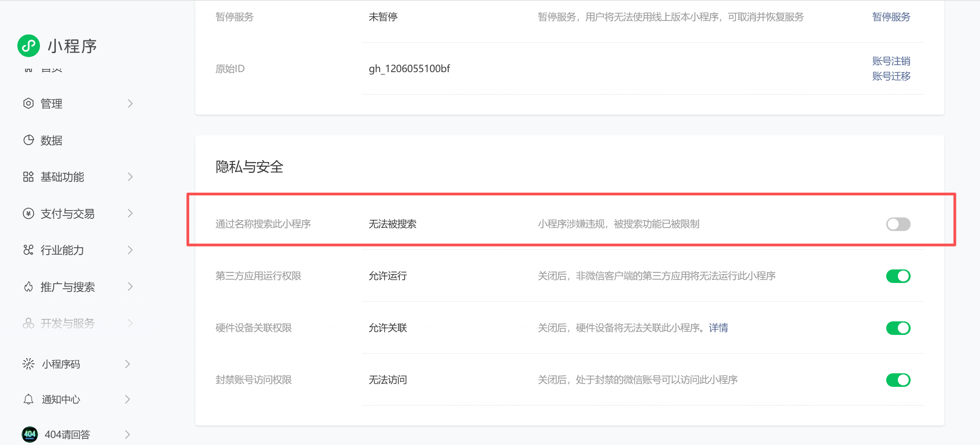Expand the 管理 menu chevron
The width and height of the screenshot is (980, 445).
(x=130, y=103)
